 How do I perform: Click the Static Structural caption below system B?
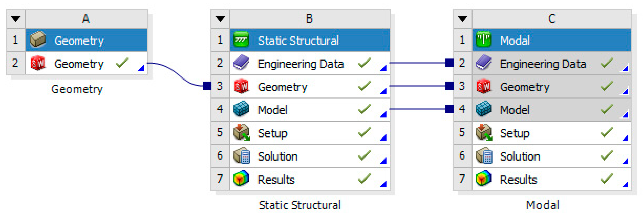300,205
